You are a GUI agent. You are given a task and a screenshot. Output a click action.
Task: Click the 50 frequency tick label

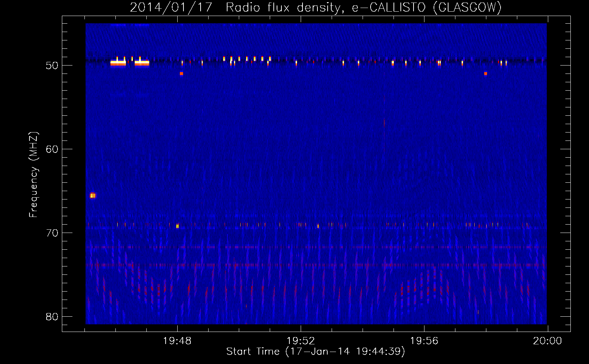pos(52,66)
